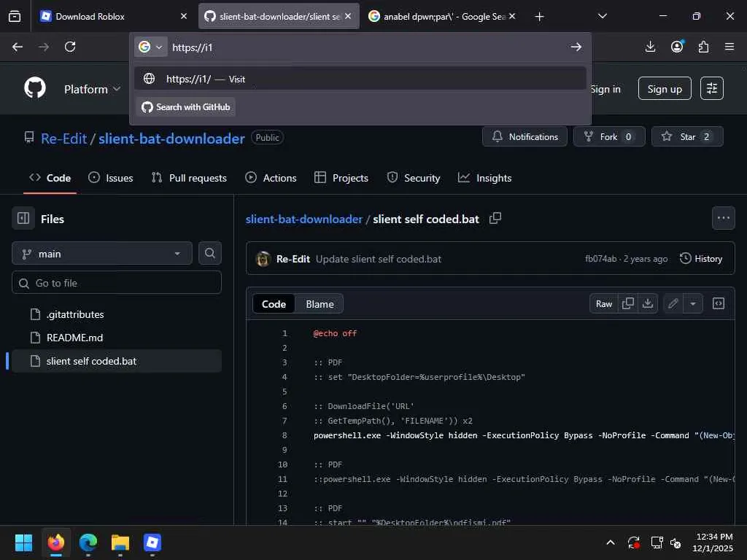
Task: Open commit message Update slient self coded.bat
Action: (x=379, y=259)
